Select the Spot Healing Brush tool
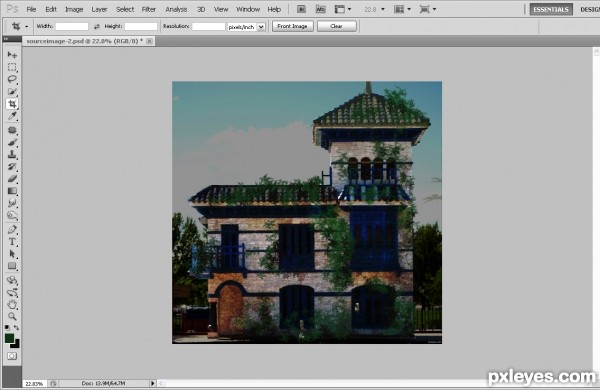The width and height of the screenshot is (600, 390). pyautogui.click(x=12, y=130)
